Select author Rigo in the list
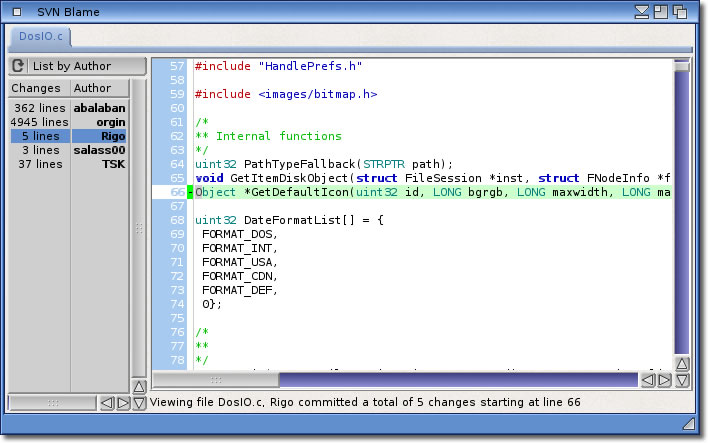 pyautogui.click(x=68, y=136)
